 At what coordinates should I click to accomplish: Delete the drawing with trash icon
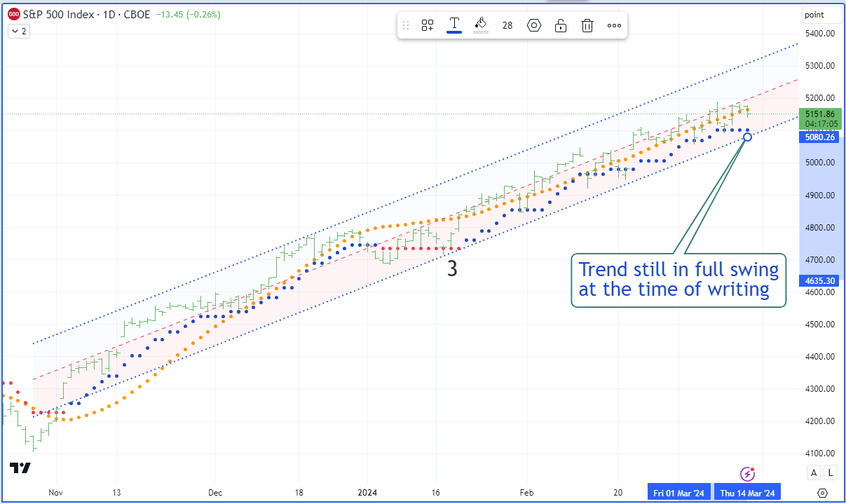(x=587, y=25)
